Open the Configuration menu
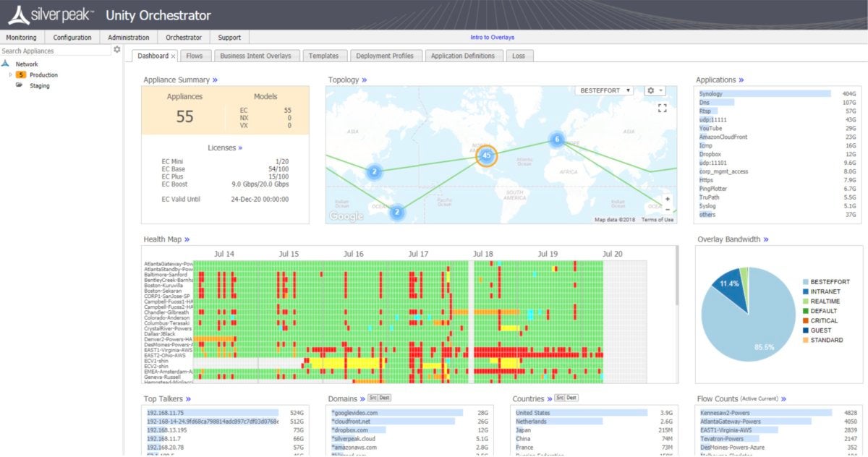The image size is (868, 457). (x=72, y=38)
